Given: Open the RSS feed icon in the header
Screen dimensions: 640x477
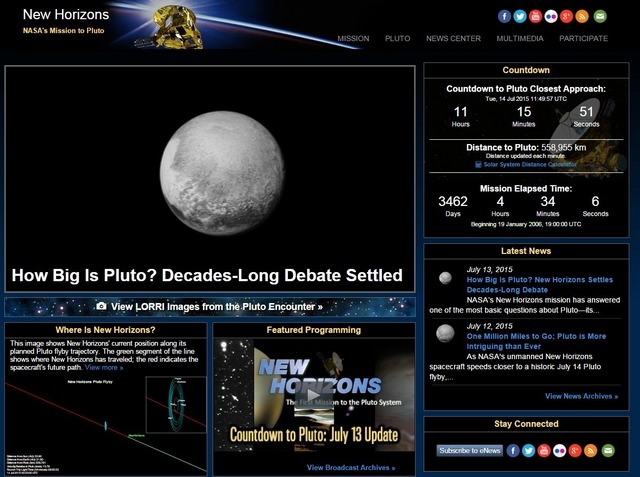Looking at the screenshot, I should 582,16.
